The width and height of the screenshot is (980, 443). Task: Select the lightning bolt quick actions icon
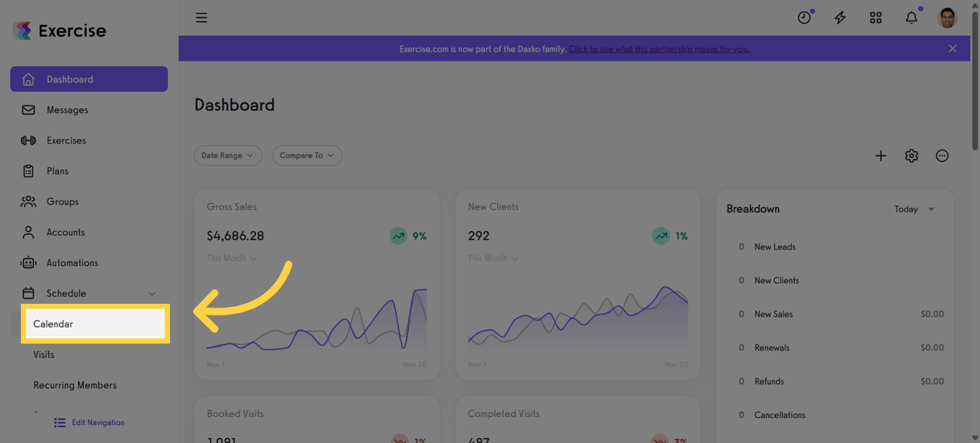click(840, 17)
